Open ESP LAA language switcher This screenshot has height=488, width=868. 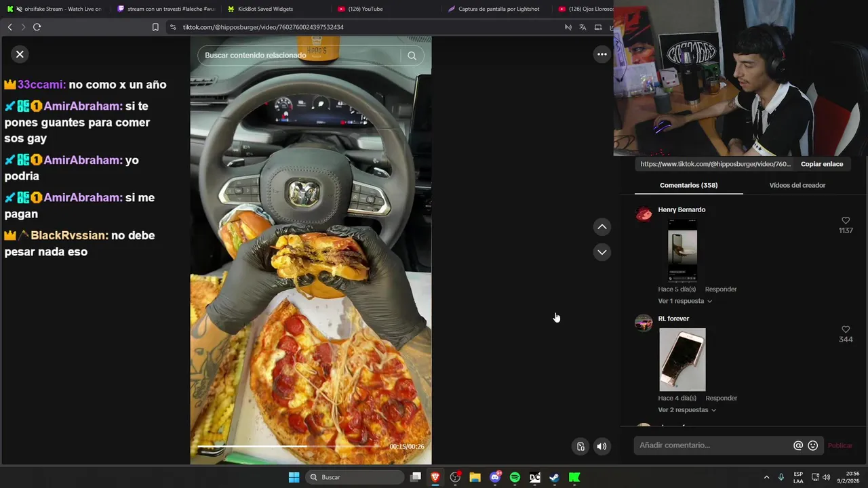pyautogui.click(x=798, y=477)
